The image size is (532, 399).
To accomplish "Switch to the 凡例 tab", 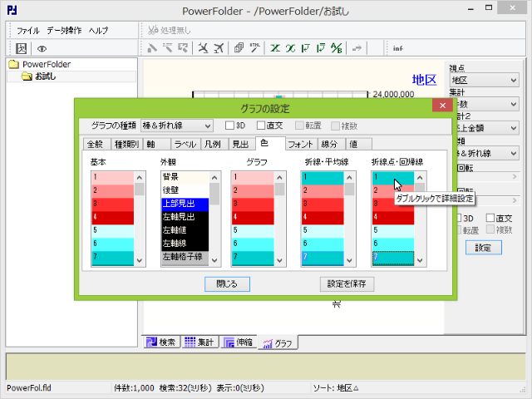I will pos(214,144).
